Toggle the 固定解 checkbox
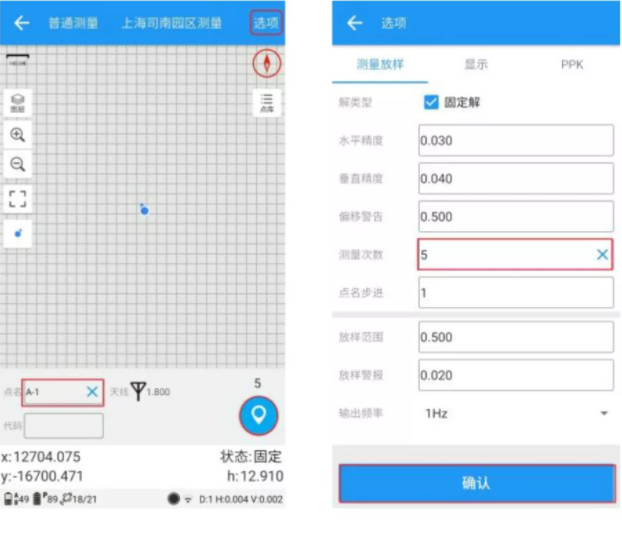The height and width of the screenshot is (533, 622). 431,102
